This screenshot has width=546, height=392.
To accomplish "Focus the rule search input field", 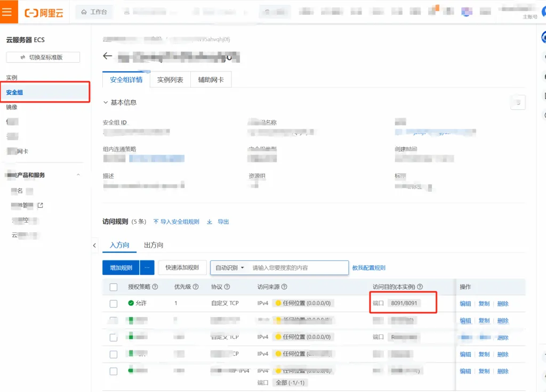I will (x=298, y=267).
